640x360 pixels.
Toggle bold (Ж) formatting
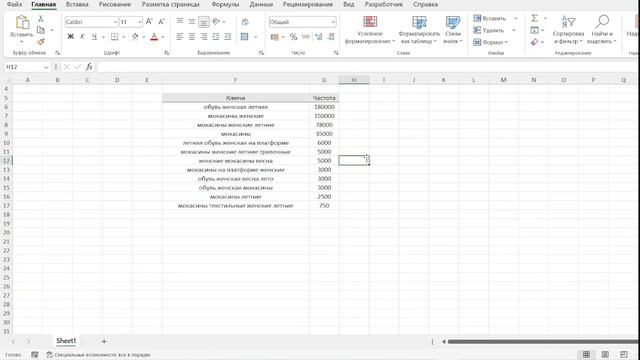[x=70, y=37]
